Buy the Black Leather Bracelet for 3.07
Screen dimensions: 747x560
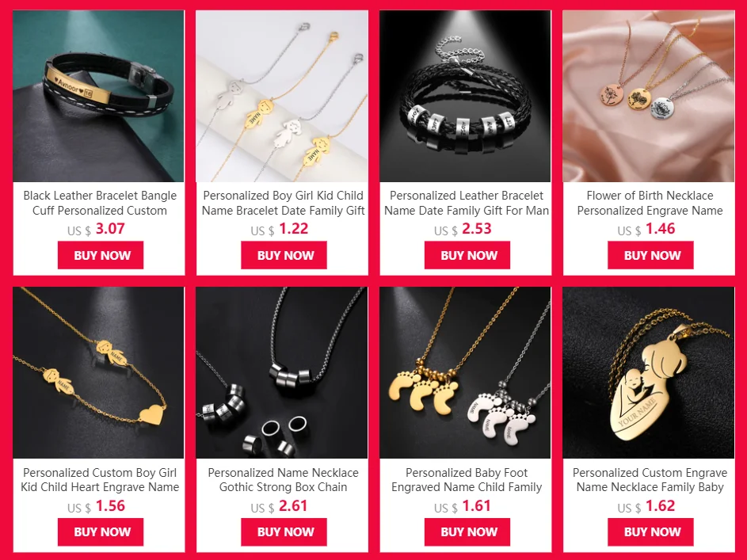(101, 255)
